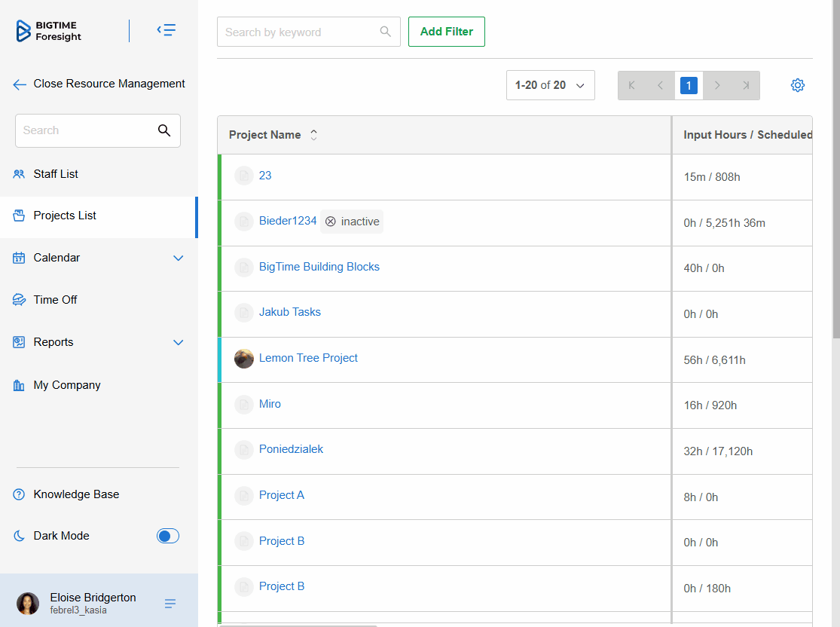Screen dimensions: 840x627
Task: Open the BigTime Building Blocks project link
Action: (319, 267)
